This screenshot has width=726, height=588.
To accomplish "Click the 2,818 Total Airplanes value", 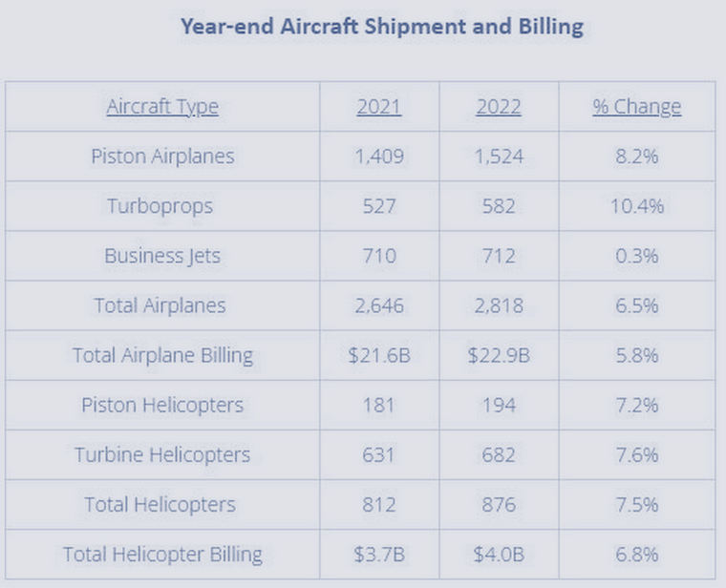I will 499,305.
